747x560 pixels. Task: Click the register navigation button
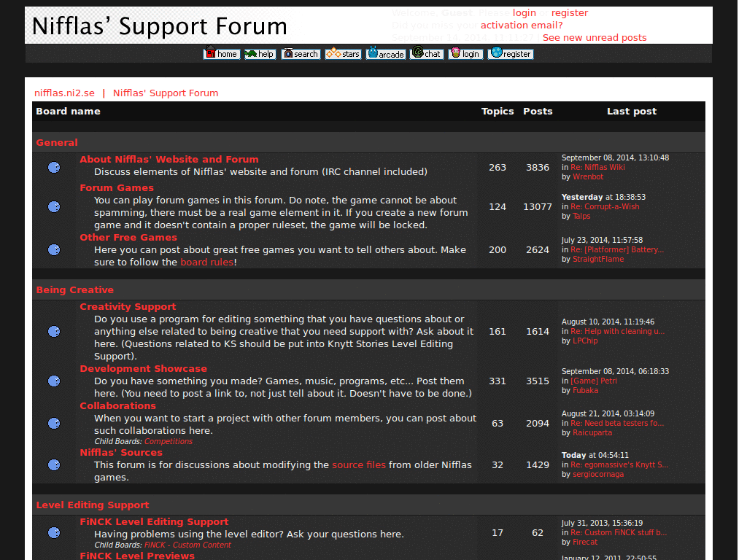coord(510,53)
